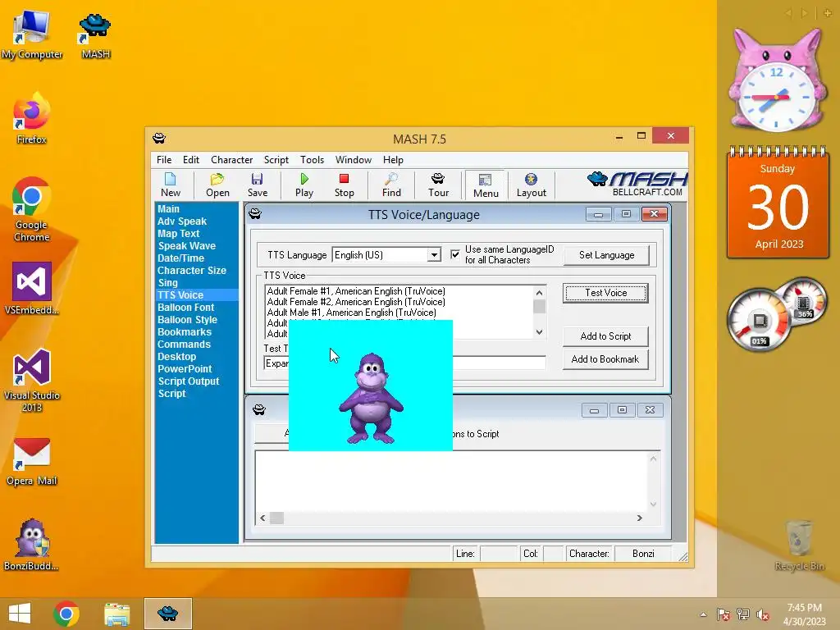Launch the Tour from toolbar
The height and width of the screenshot is (630, 840).
point(438,185)
